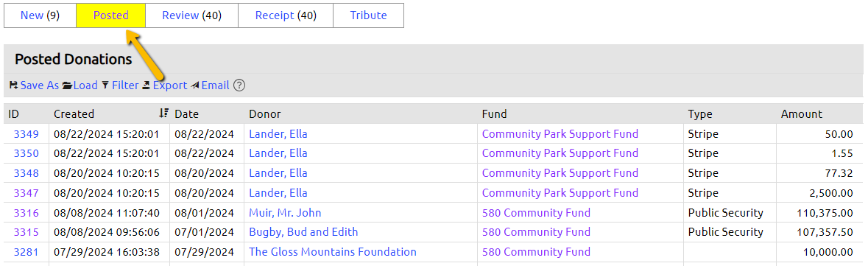Viewport: 868px width, 266px height.
Task: Sort by the Donor column header
Action: click(x=265, y=114)
